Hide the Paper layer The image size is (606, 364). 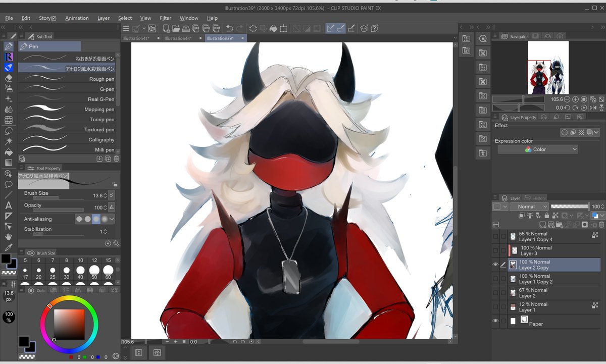(495, 321)
